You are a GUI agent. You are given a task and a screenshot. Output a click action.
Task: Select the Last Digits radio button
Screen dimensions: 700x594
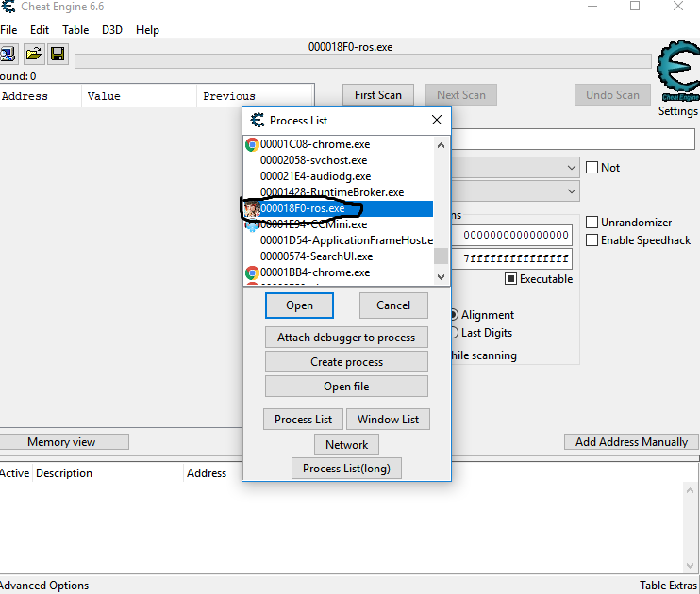pos(453,333)
